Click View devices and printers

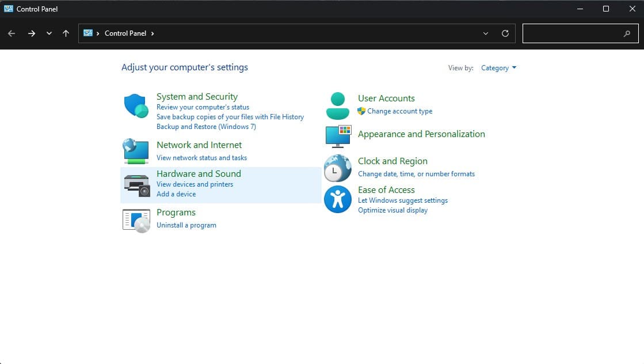[195, 184]
